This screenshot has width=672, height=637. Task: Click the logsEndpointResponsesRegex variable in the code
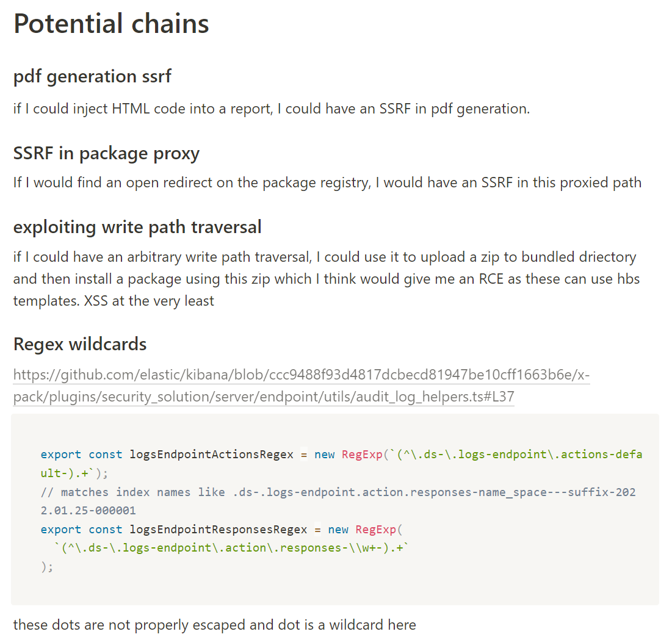click(218, 530)
